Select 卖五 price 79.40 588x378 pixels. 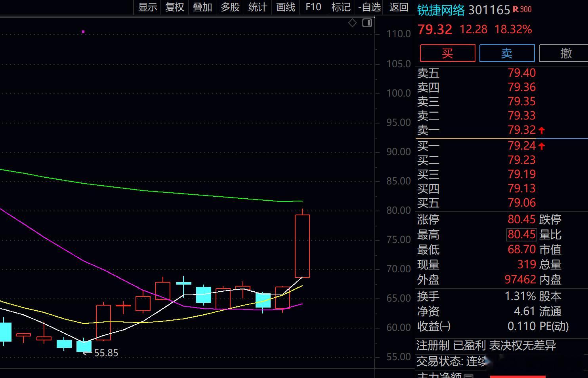tap(522, 73)
